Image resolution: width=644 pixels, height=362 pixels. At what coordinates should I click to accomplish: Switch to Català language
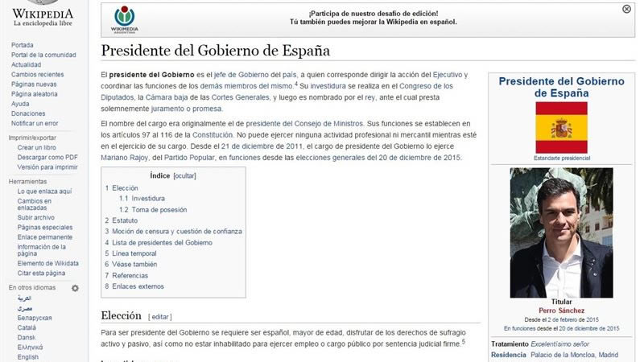click(x=27, y=328)
